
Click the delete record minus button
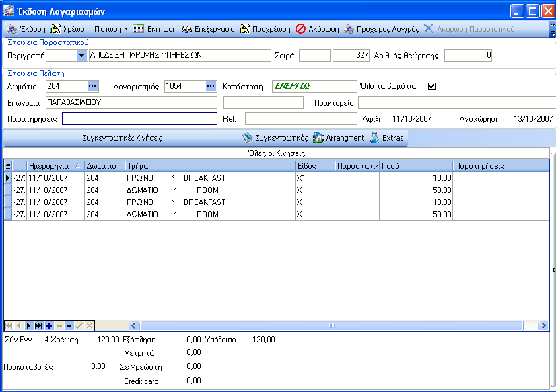(59, 326)
